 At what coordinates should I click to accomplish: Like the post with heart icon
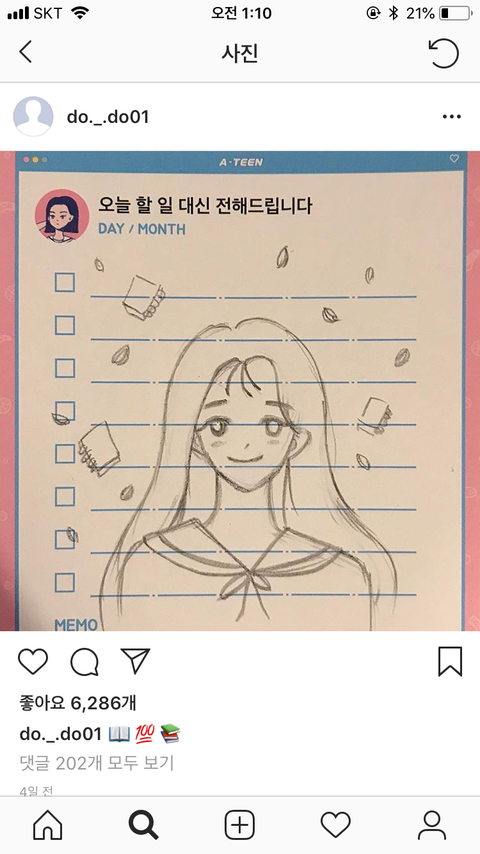coord(33,661)
